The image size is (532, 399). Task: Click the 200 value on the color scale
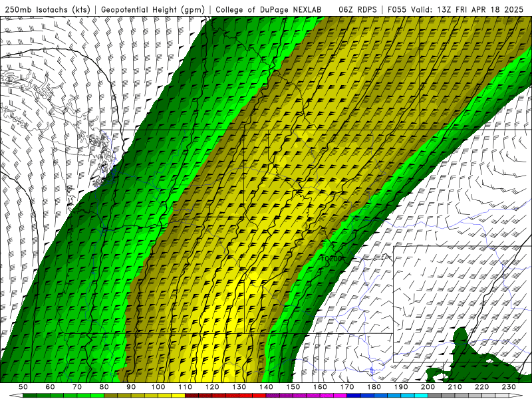[428, 387]
